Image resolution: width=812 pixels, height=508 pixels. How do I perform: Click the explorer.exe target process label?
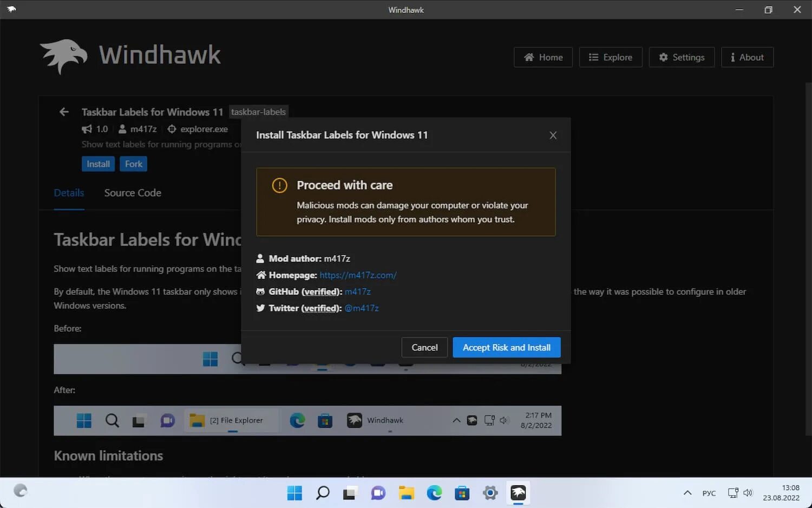(204, 129)
